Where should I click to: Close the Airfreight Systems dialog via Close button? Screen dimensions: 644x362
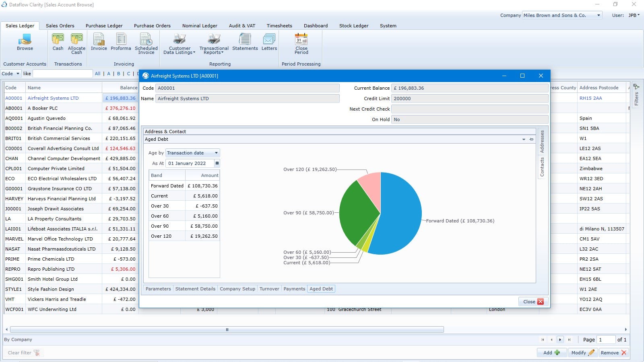pos(533,302)
